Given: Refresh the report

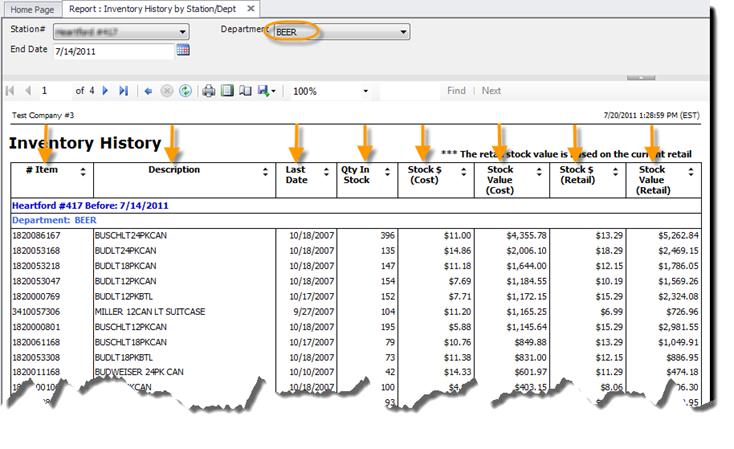Looking at the screenshot, I should pyautogui.click(x=185, y=91).
